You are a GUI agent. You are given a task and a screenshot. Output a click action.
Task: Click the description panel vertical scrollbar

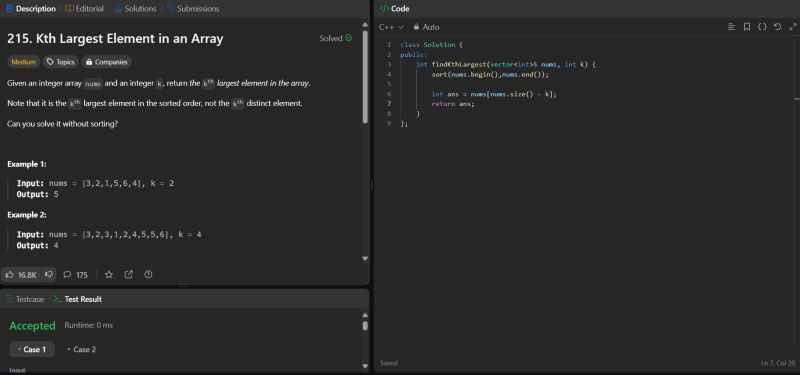coord(365,77)
